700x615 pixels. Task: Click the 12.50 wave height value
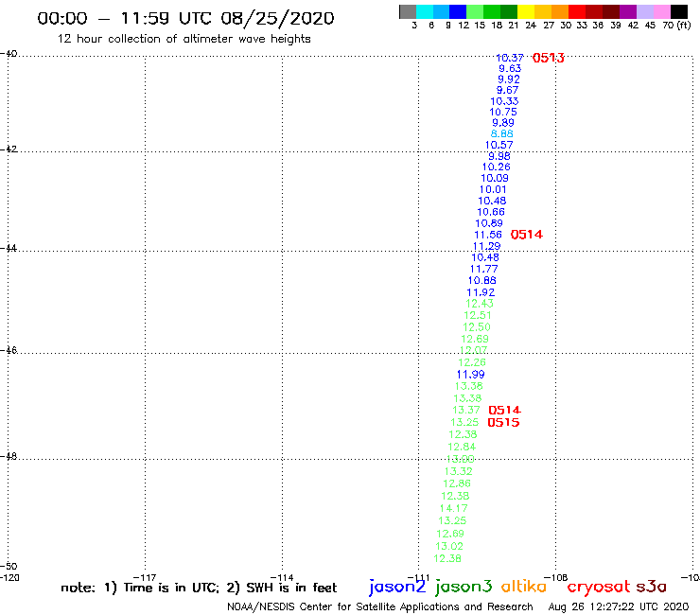[x=477, y=327]
